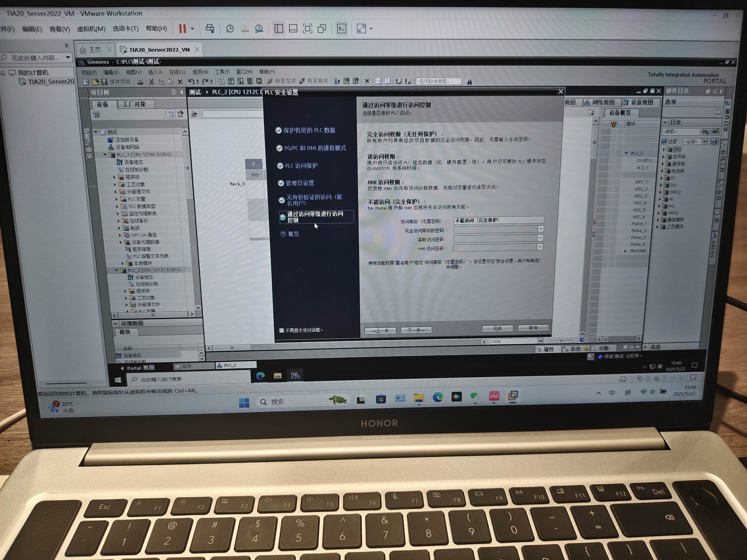Select the 概览 step in wizard
Viewport: 747px width, 560px height.
293,234
